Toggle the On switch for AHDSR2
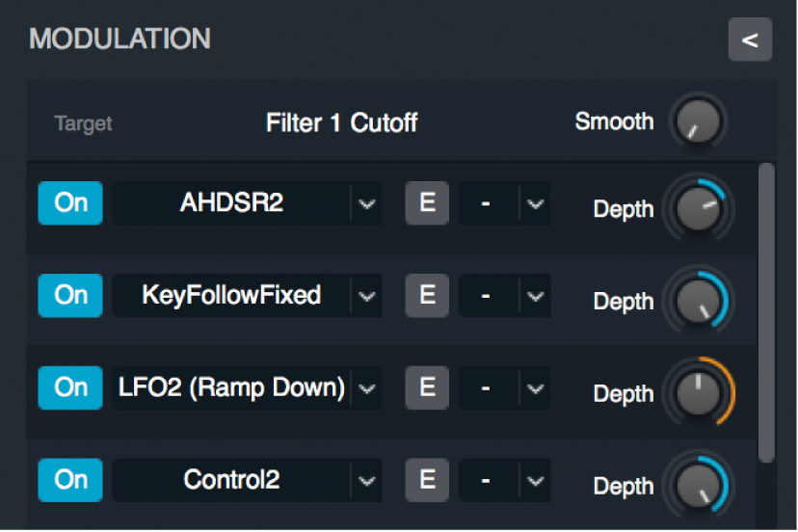 [x=70, y=203]
